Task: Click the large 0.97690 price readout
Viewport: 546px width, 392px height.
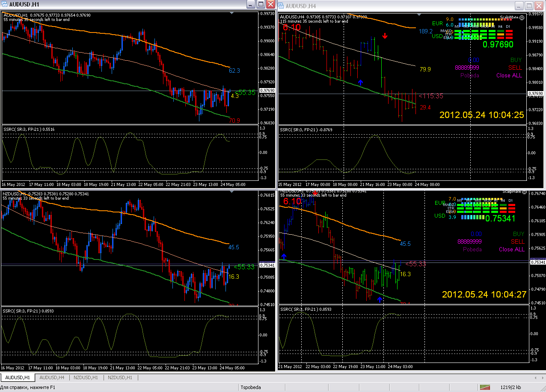Action: click(498, 44)
